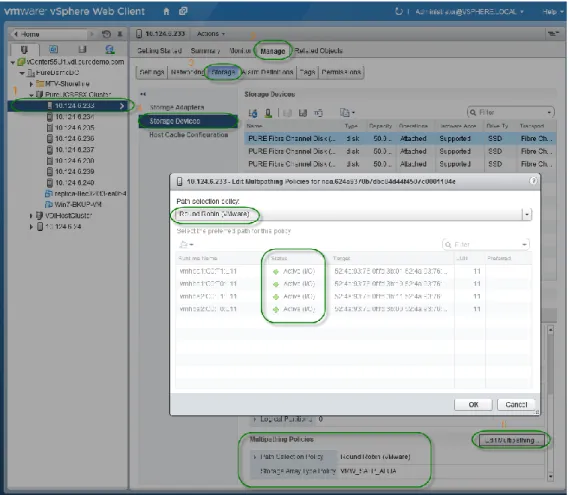
Task: Cancel the Edit Multipathing dialog
Action: (x=516, y=405)
